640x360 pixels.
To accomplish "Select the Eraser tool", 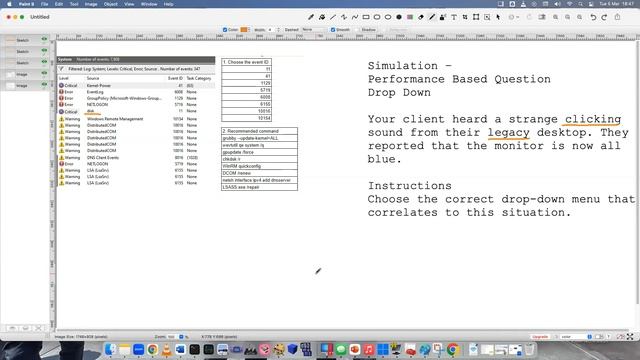I will (421, 17).
